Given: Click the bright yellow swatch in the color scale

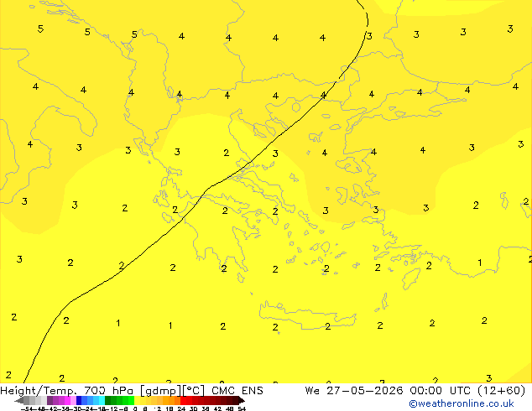Looking at the screenshot, I should click(137, 400).
